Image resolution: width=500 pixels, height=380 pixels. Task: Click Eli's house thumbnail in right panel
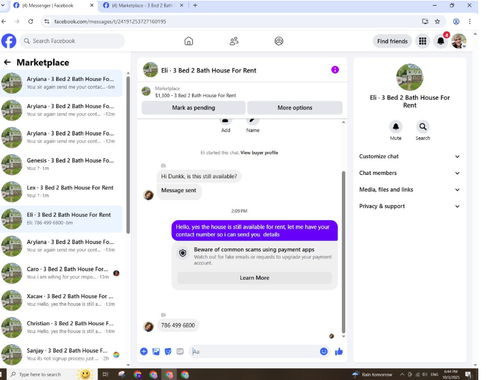pos(410,77)
